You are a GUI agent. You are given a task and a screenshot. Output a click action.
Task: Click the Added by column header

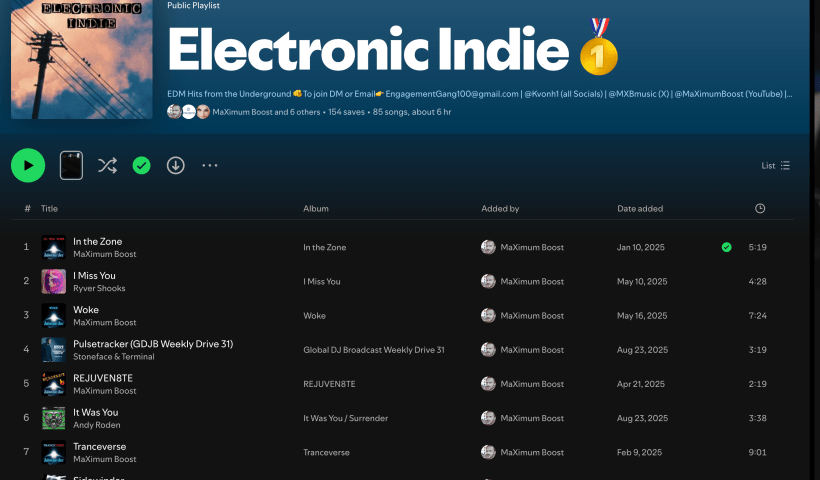[500, 209]
